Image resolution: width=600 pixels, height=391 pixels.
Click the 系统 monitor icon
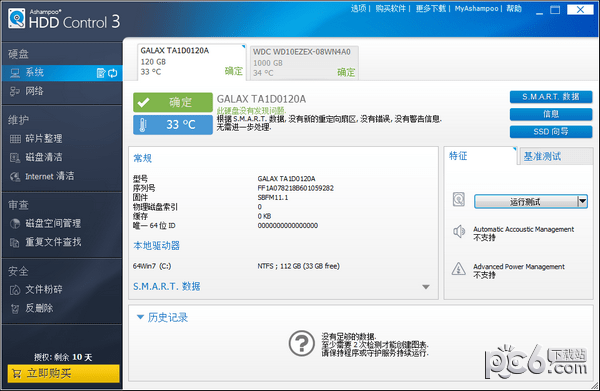tap(15, 73)
